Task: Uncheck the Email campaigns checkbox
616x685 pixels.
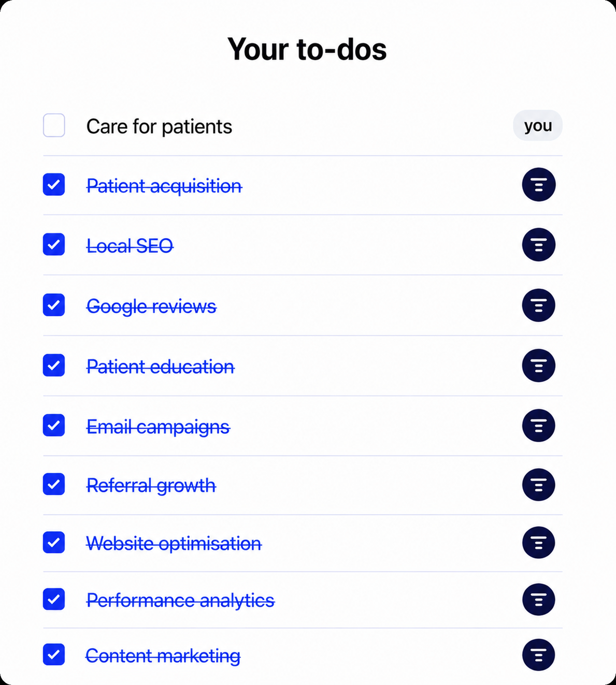Action: point(54,425)
